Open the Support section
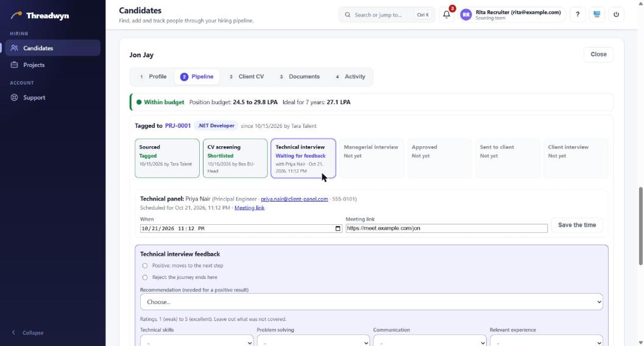The height and width of the screenshot is (346, 644). [52, 97]
